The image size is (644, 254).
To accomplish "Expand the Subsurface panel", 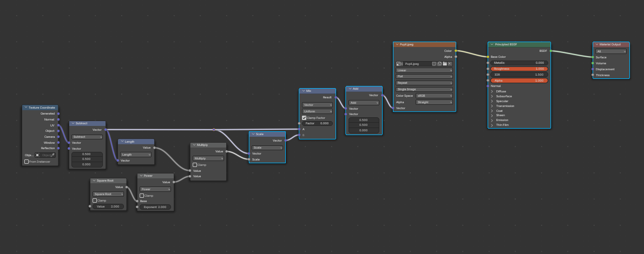I will [492, 96].
